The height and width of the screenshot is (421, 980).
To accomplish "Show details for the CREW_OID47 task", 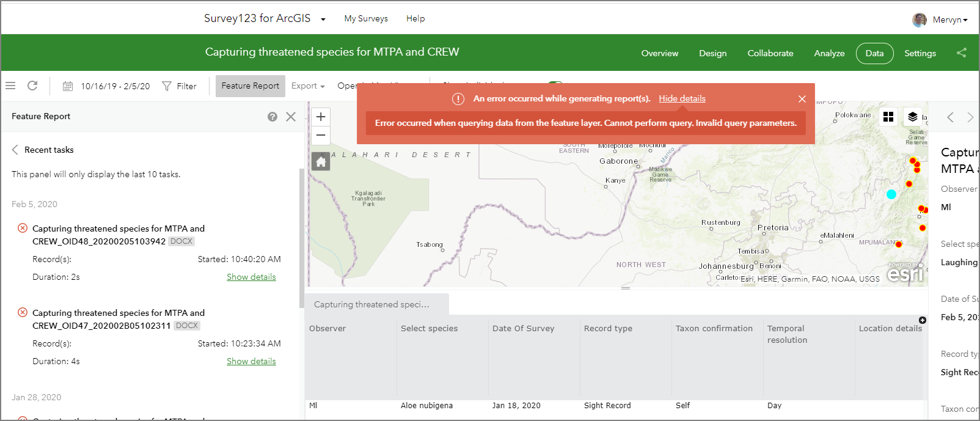I will click(251, 361).
